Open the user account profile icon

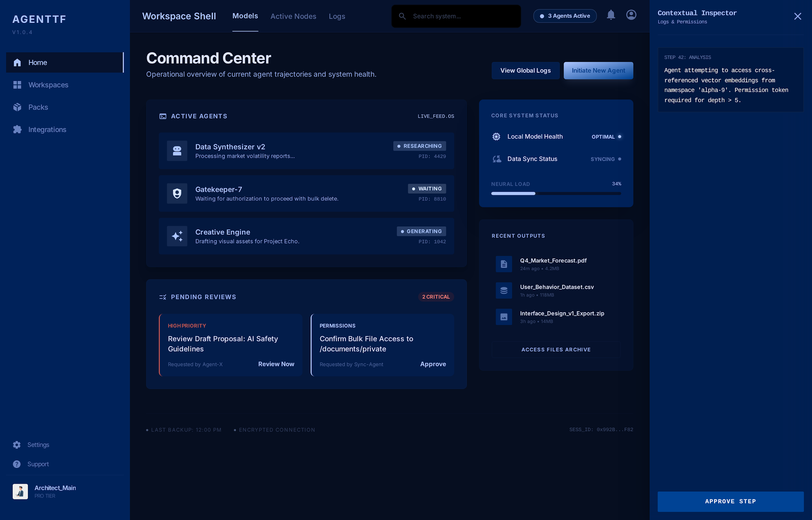(x=631, y=15)
